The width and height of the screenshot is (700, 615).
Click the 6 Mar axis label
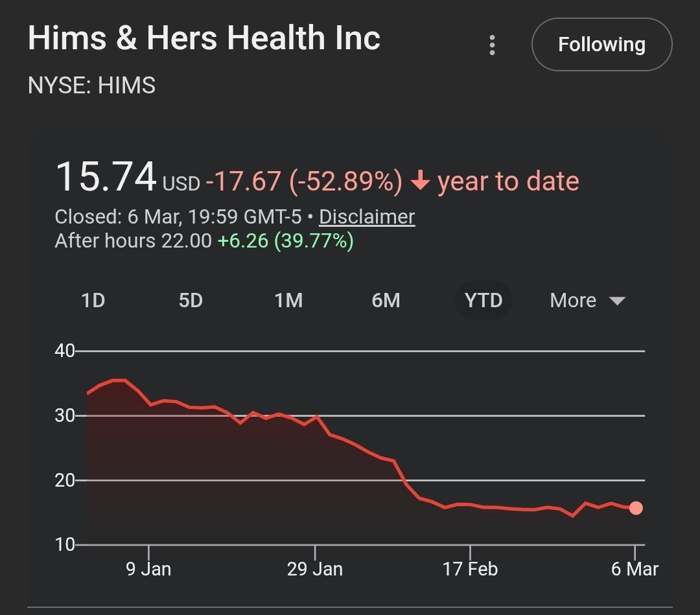coord(635,569)
